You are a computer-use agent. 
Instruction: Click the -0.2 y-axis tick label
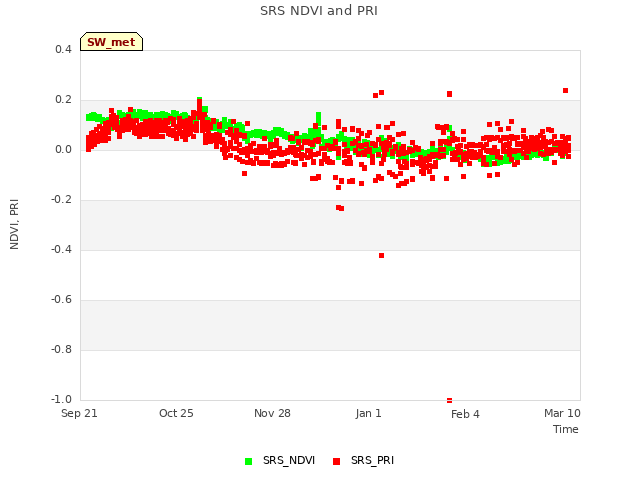[61, 200]
